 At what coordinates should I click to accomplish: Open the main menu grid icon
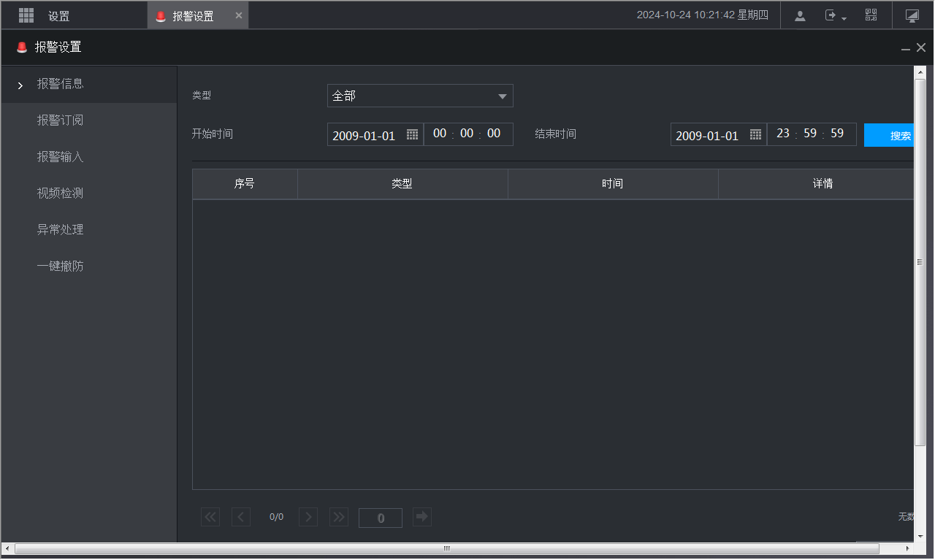pos(26,15)
